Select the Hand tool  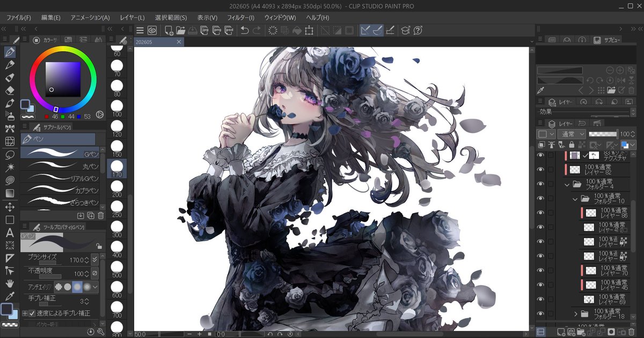10,284
